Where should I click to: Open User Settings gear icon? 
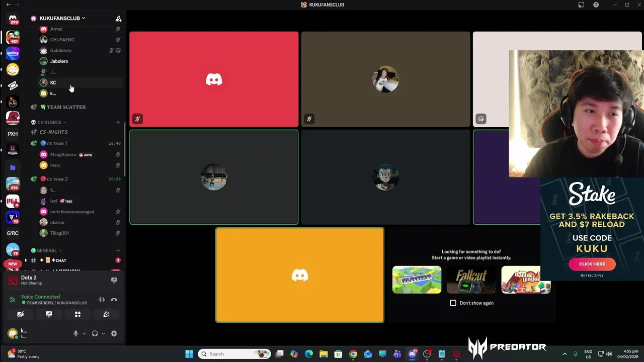click(114, 333)
